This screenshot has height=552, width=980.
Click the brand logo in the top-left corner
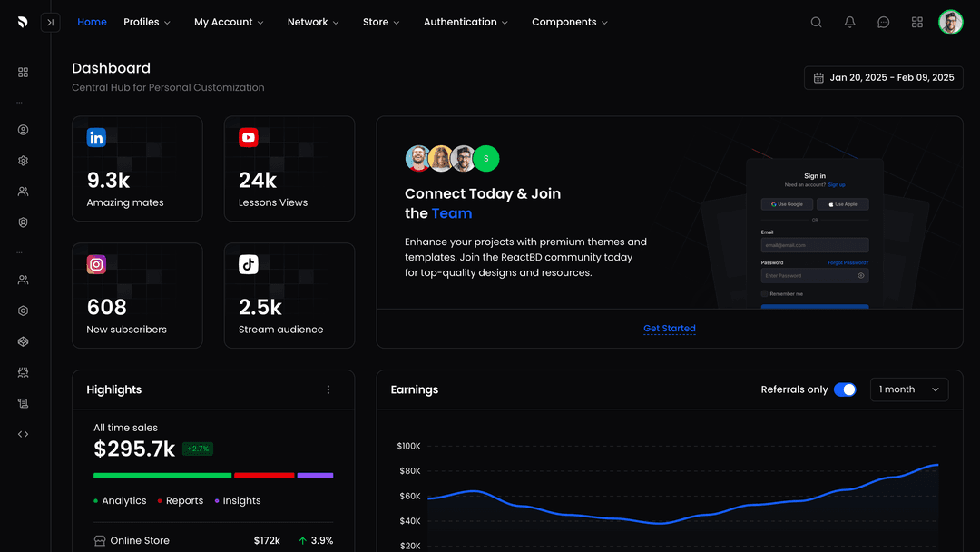tap(23, 22)
